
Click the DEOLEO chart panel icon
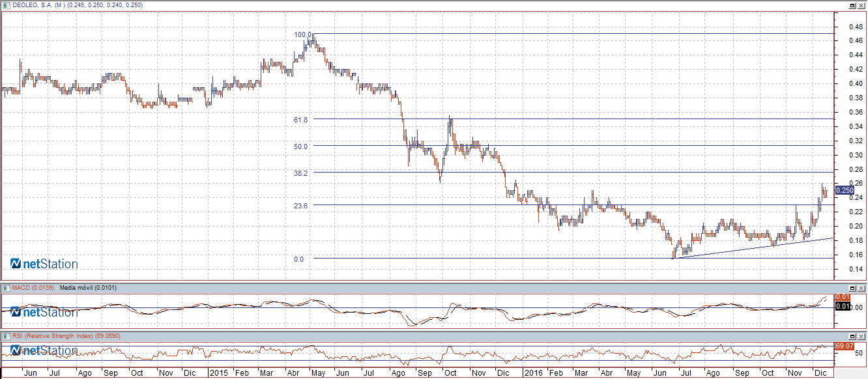coord(6,5)
